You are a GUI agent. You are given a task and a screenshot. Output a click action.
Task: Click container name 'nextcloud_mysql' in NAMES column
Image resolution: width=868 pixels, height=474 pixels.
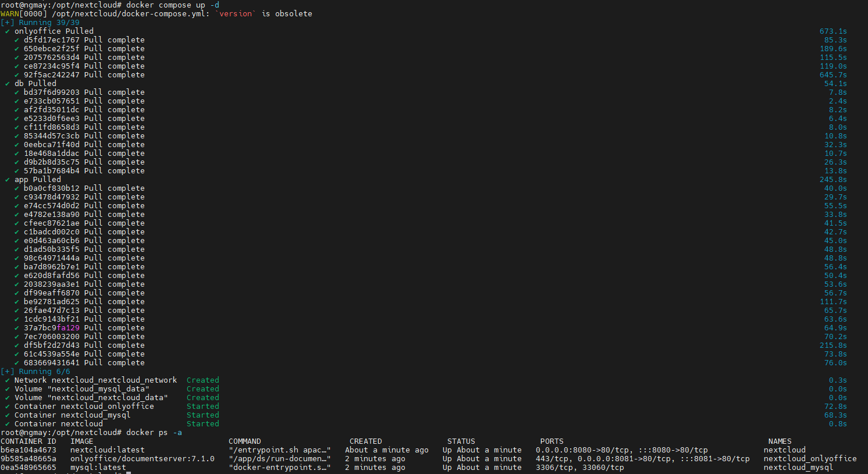[x=799, y=467]
